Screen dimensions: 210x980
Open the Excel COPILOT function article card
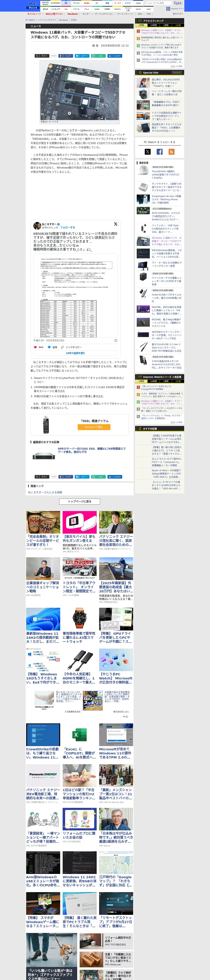(x=80, y=742)
